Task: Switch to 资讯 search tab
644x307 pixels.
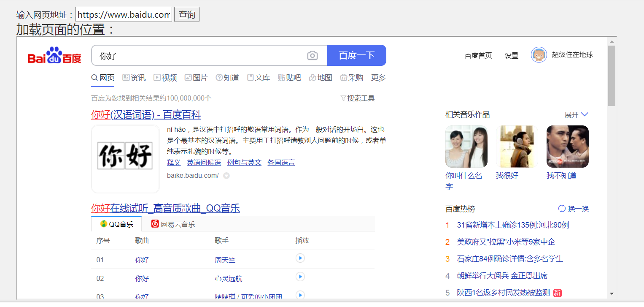Action: [x=134, y=78]
